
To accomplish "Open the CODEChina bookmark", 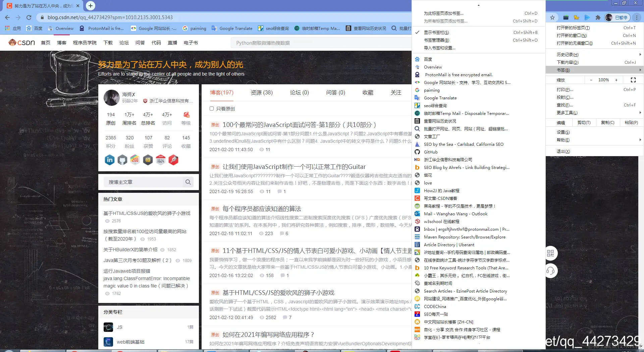I will click(479, 306).
